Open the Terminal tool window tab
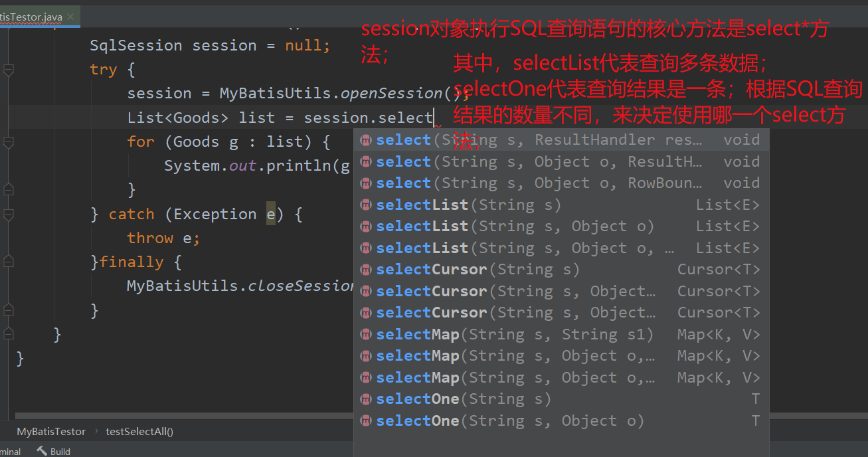The image size is (868, 457). 10,451
